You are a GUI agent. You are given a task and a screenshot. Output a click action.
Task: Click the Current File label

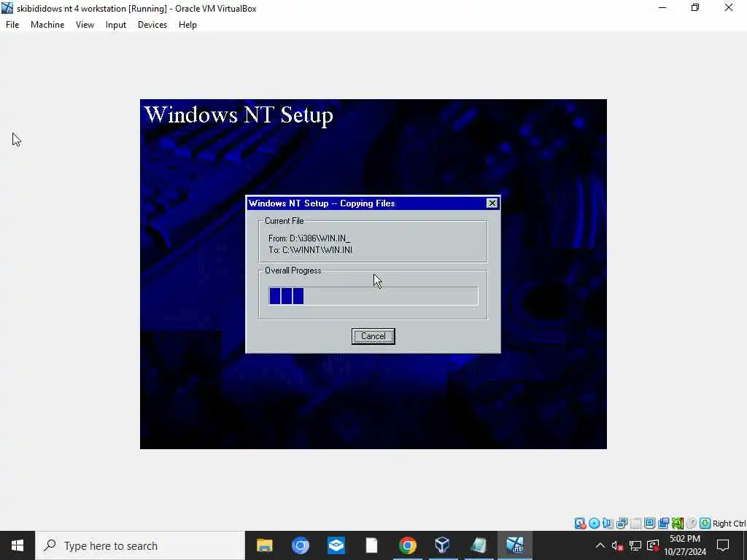click(284, 221)
